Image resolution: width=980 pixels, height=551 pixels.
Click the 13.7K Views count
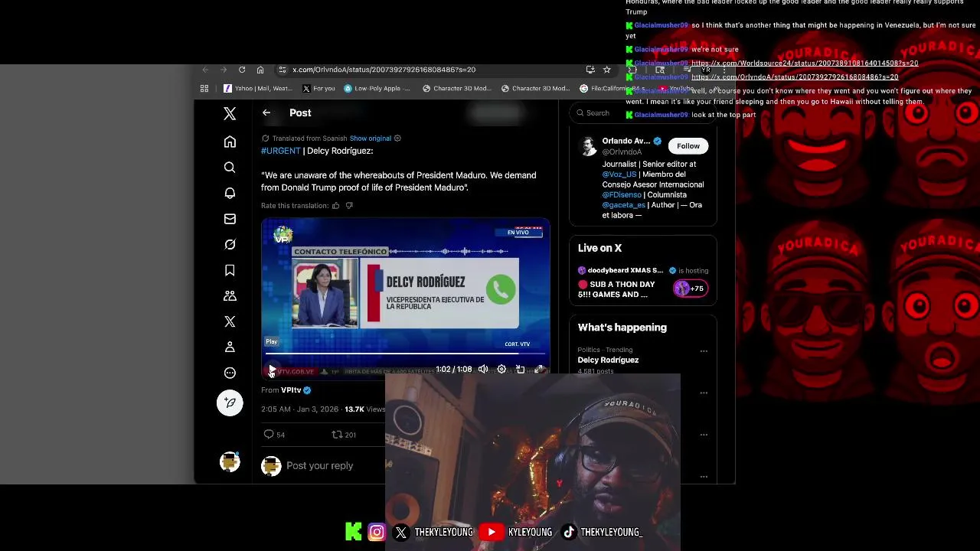click(364, 409)
